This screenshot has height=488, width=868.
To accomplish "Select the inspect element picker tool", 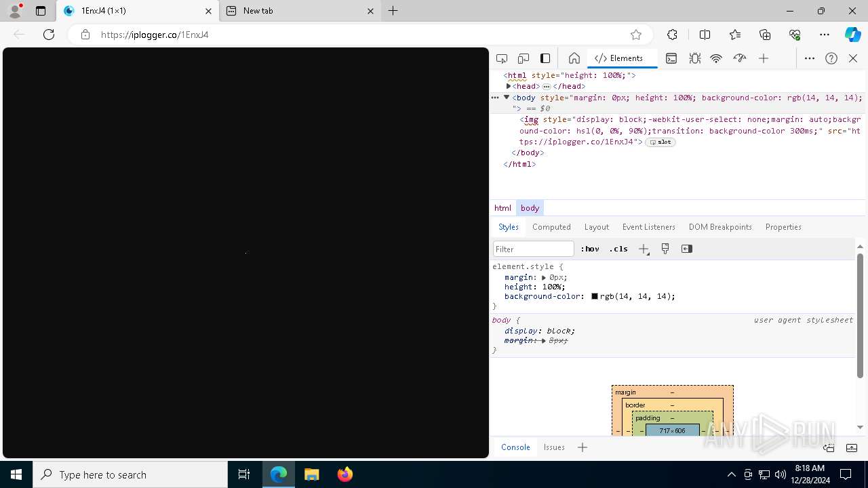I will click(502, 58).
